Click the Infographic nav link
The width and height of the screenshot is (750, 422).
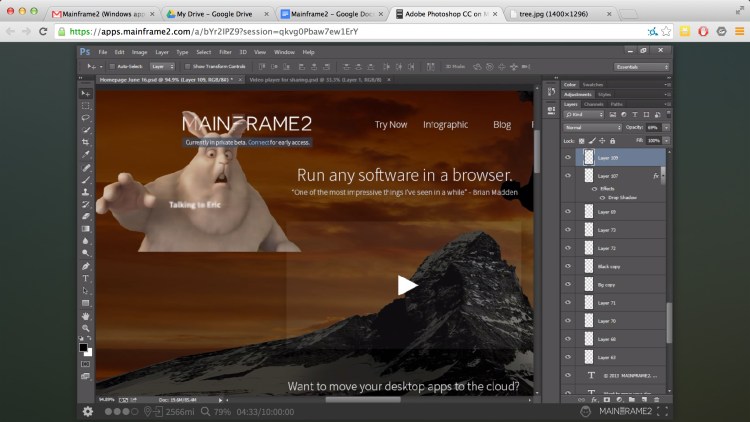click(x=445, y=124)
